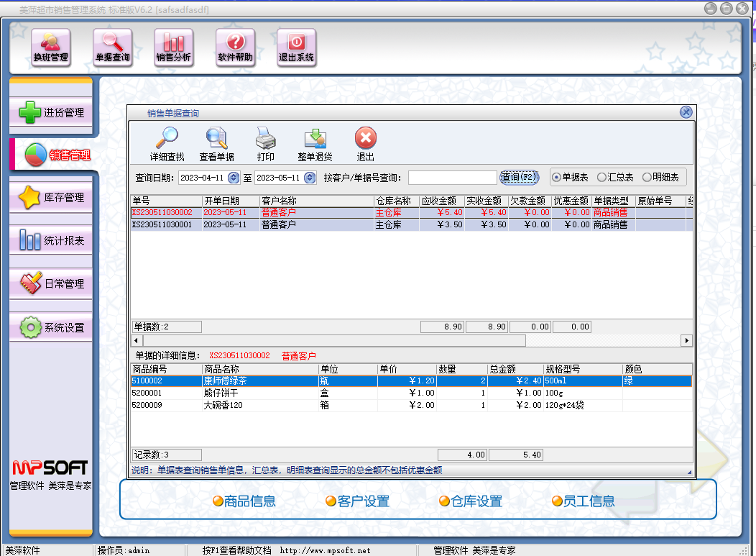756x556 pixels.
Task: Click 退出 red X icon
Action: [366, 144]
